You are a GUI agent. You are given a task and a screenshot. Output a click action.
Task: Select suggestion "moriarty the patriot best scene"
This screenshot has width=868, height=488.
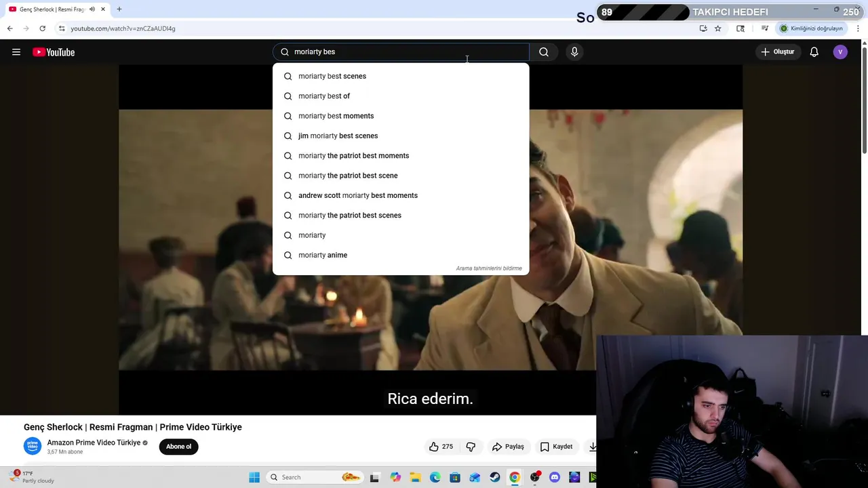pyautogui.click(x=401, y=176)
